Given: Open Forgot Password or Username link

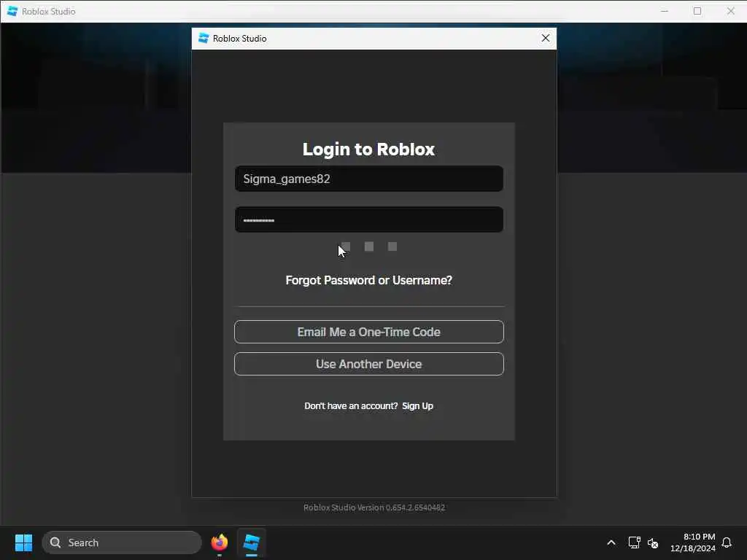Looking at the screenshot, I should tap(368, 280).
